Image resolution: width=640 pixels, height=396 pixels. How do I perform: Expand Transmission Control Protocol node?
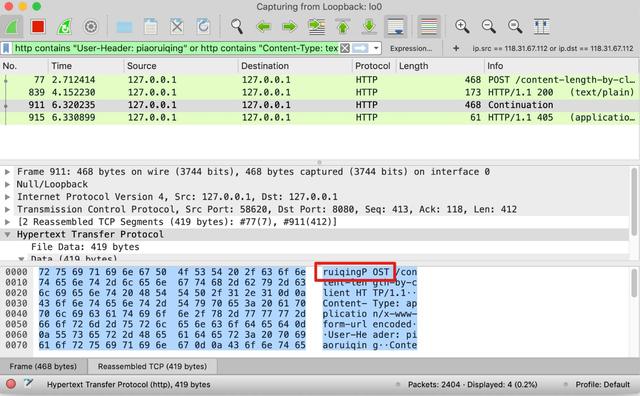pos(7,209)
